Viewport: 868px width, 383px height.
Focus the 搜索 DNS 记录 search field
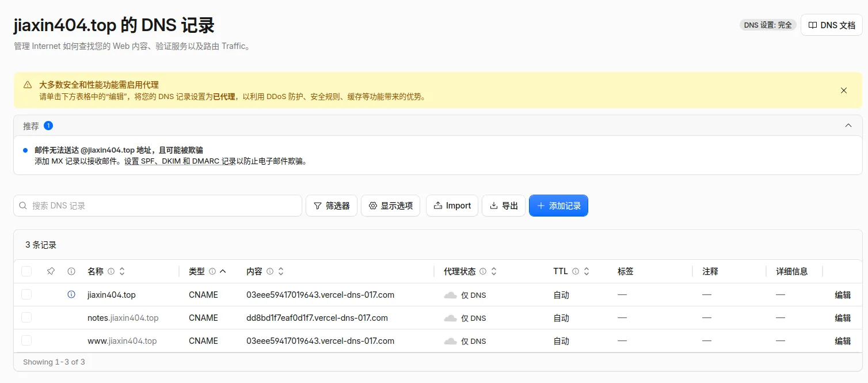pyautogui.click(x=158, y=206)
